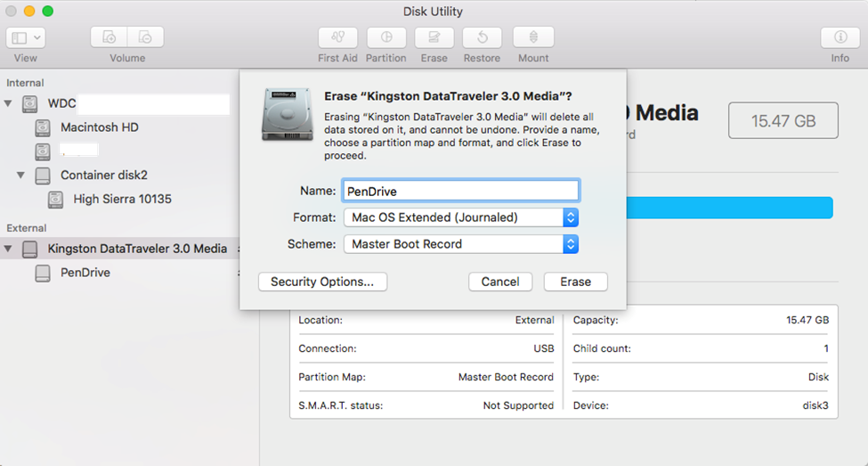Image resolution: width=868 pixels, height=466 pixels.
Task: Click the Container disk2 icon
Action: coord(43,176)
